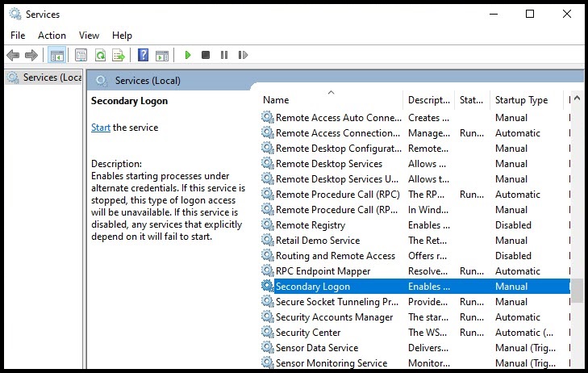This screenshot has height=373, width=588.
Task: Click Disabled startup type for Remote Registry
Action: 513,224
